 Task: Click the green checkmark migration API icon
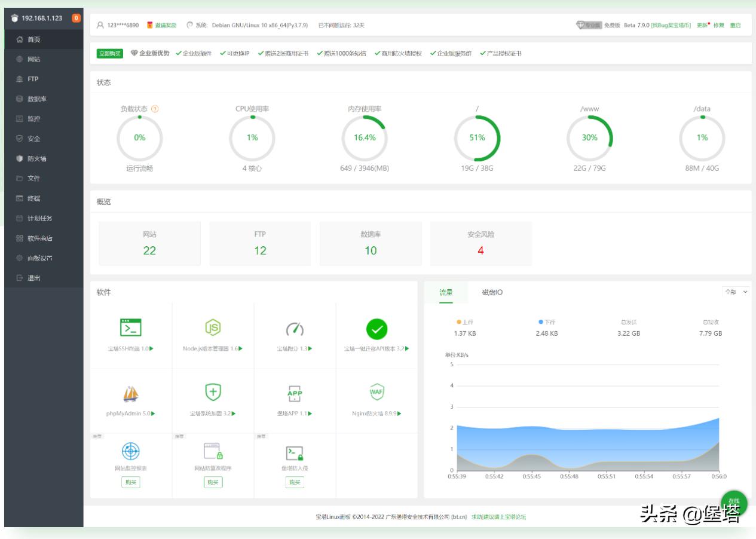pos(377,328)
